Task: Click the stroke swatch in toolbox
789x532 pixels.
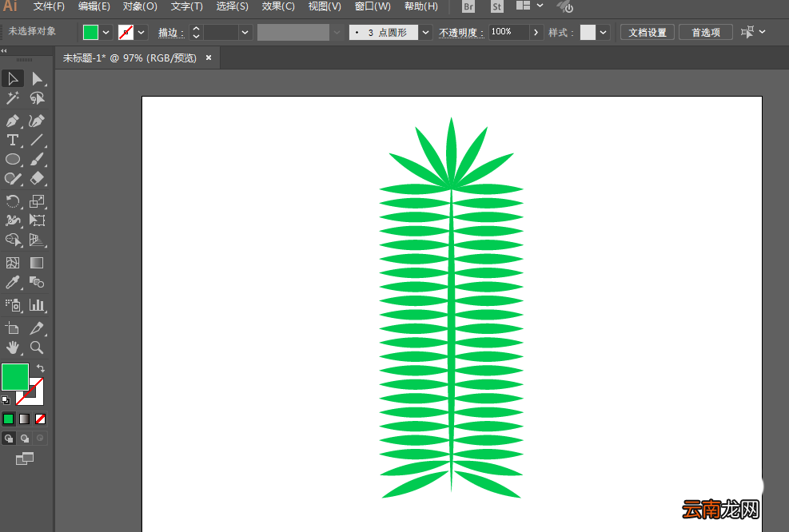Action: pos(36,398)
